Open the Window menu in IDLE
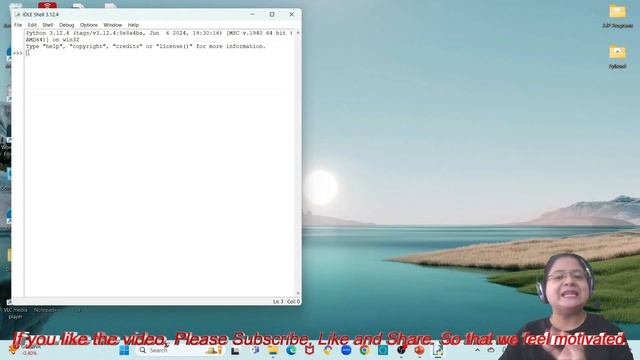The width and height of the screenshot is (640, 360). tap(113, 25)
